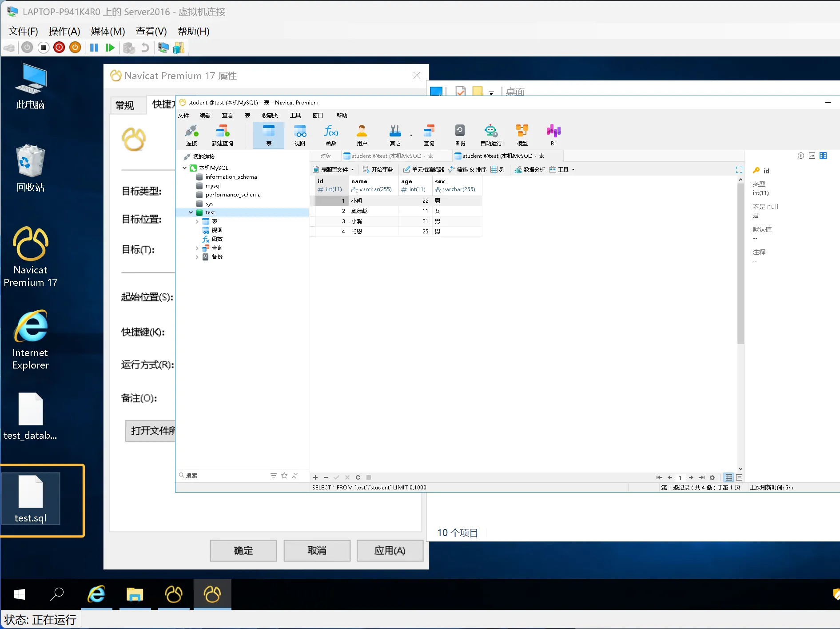
Task: Switch to form view at the bottom right
Action: [x=739, y=477]
